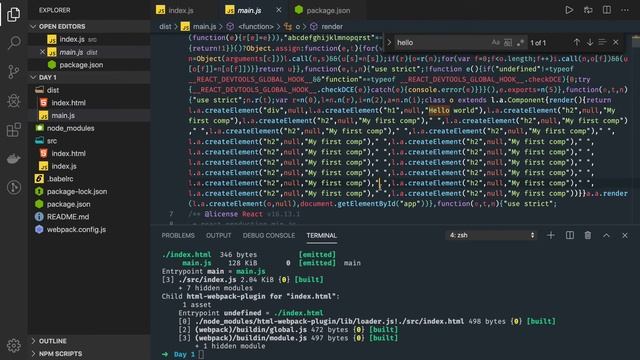Open terminal selector dropdown 4: zsh
Screen dimensions: 640x360
click(x=492, y=235)
